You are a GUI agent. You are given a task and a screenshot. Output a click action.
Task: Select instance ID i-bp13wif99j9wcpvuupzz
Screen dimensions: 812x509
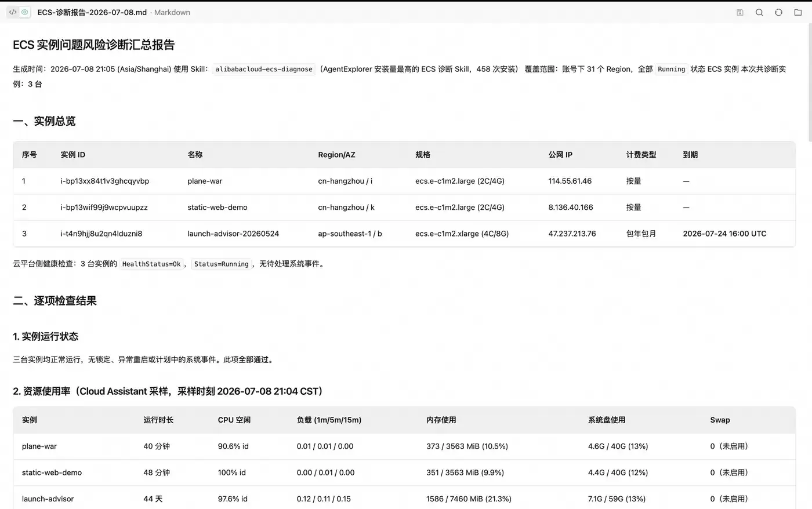click(x=104, y=207)
